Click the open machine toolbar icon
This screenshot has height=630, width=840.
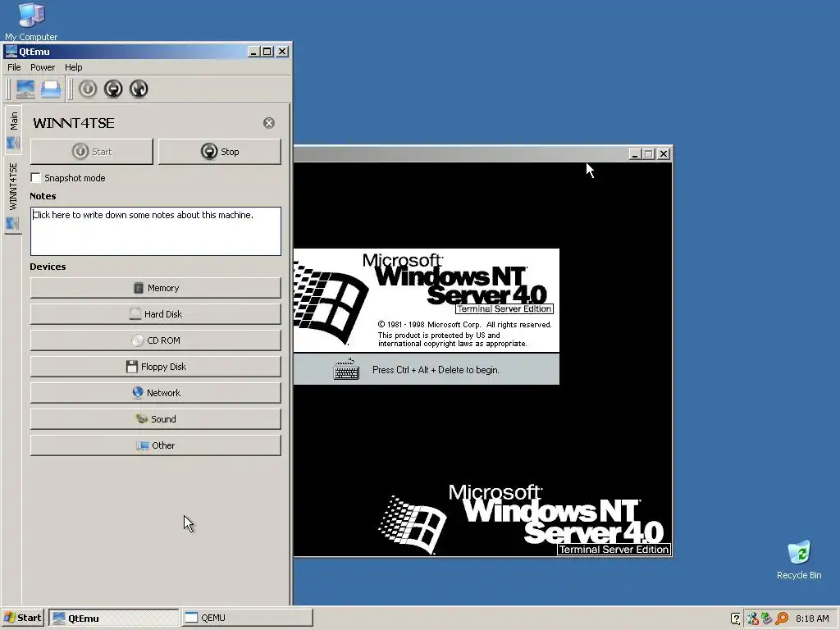[x=51, y=89]
